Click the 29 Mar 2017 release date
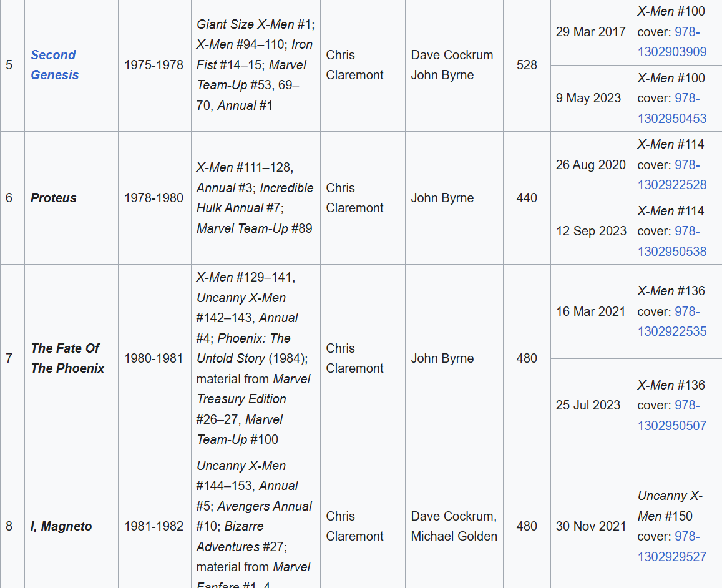Image resolution: width=722 pixels, height=588 pixels. (x=590, y=32)
